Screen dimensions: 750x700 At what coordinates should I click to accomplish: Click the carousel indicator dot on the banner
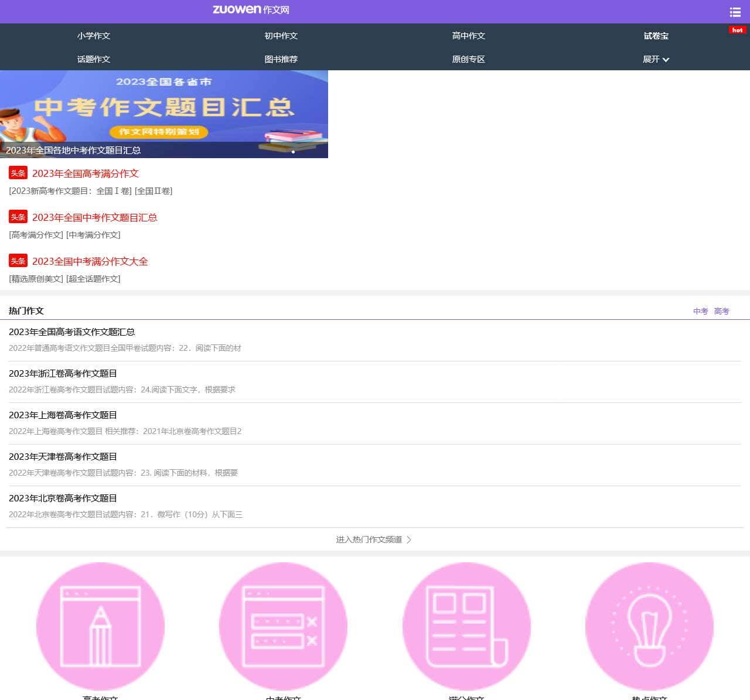tap(293, 151)
